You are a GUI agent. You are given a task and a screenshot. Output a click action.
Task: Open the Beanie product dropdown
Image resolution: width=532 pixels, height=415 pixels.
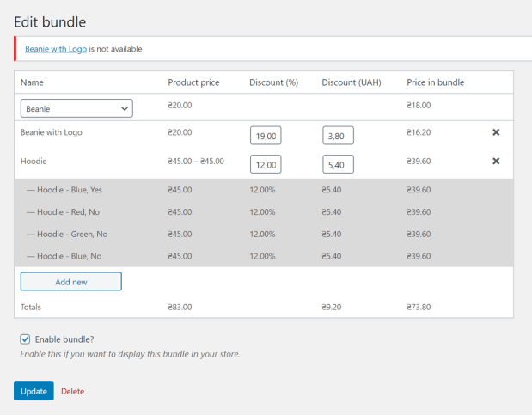pos(76,108)
